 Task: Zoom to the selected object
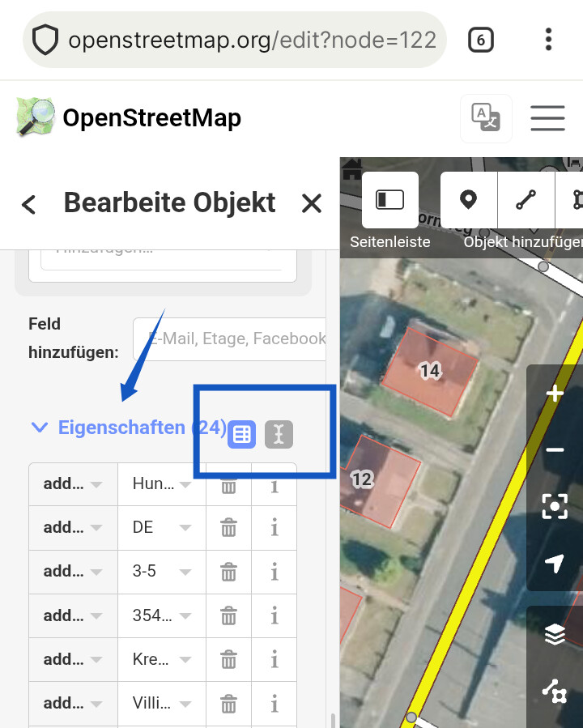point(555,506)
